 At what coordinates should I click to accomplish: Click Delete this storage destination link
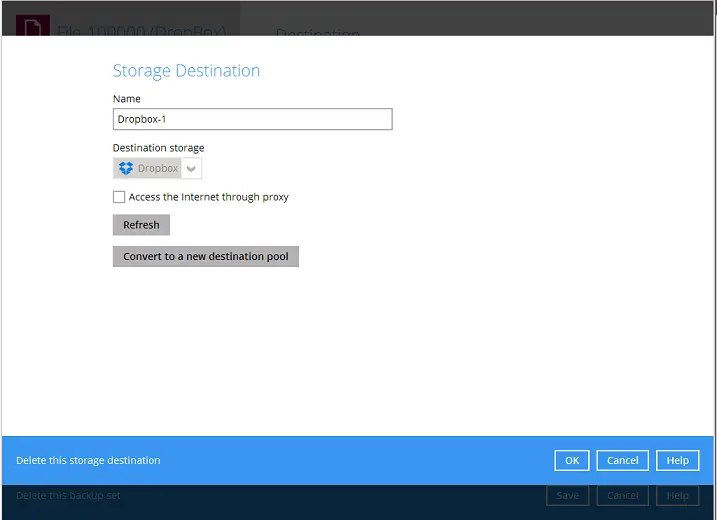coord(88,460)
